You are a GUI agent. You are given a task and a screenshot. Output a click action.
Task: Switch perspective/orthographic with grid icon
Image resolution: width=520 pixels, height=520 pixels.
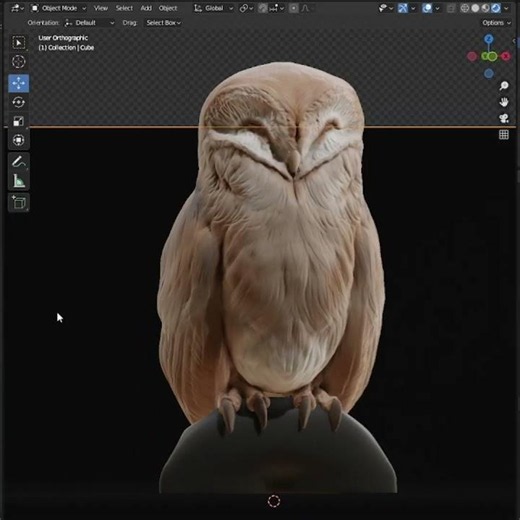click(x=504, y=135)
